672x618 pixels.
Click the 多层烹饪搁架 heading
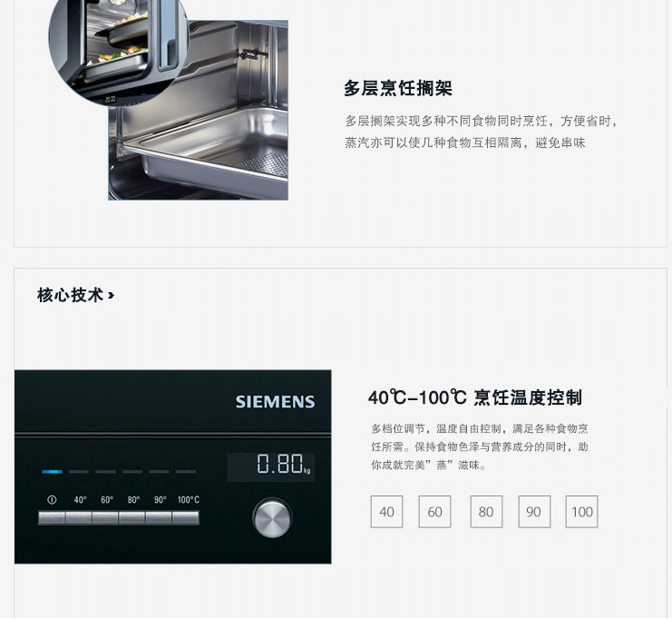pyautogui.click(x=398, y=88)
